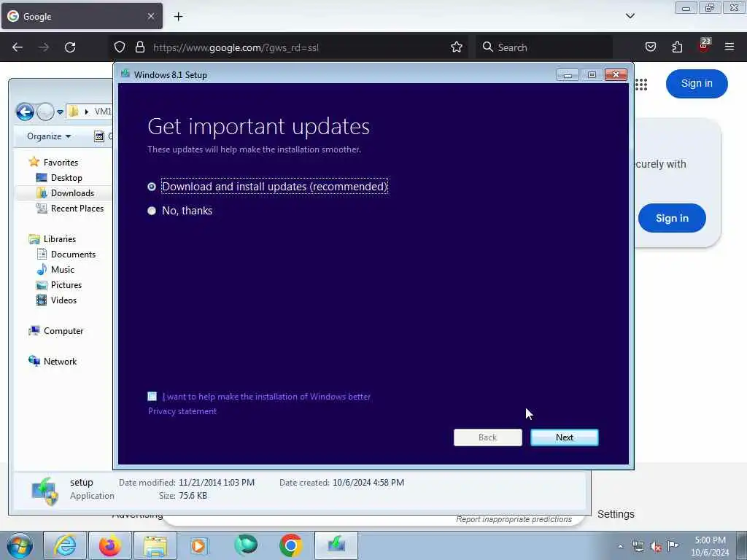The image size is (747, 560).
Task: Click the setup application icon in details pane
Action: (44, 491)
